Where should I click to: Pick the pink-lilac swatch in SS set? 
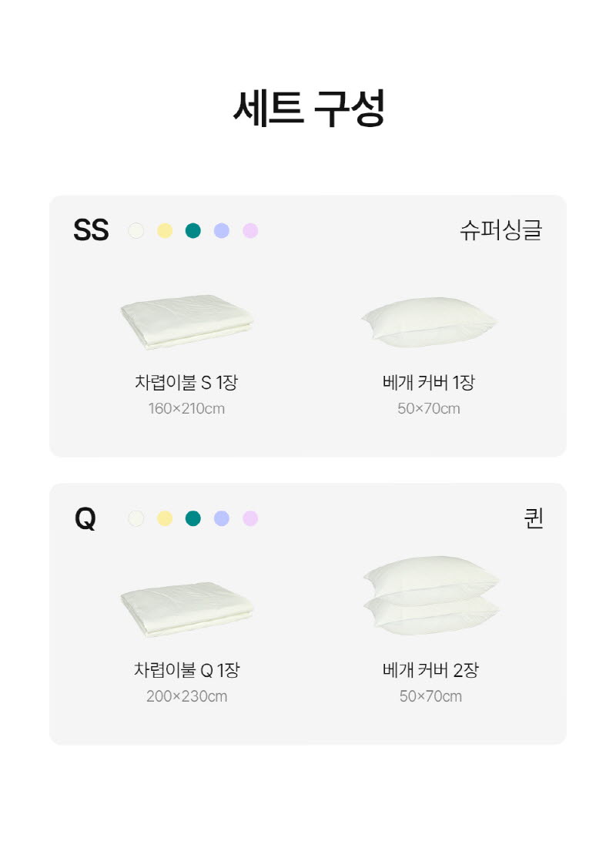click(250, 230)
